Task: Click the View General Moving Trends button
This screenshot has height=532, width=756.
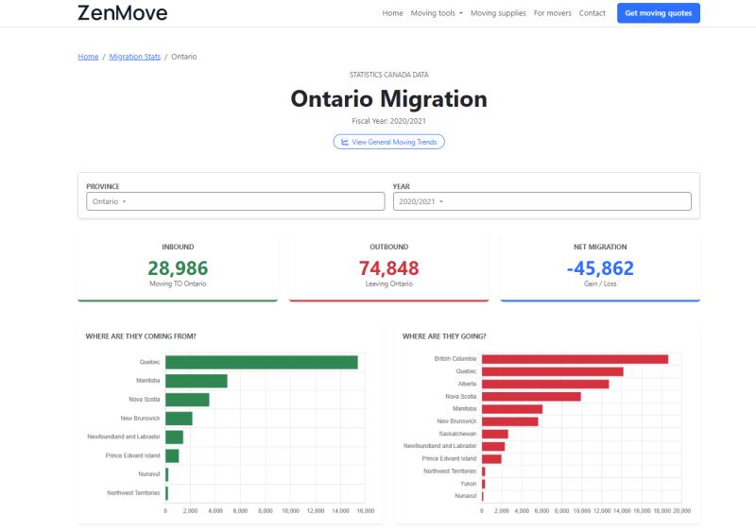Action: pyautogui.click(x=388, y=142)
